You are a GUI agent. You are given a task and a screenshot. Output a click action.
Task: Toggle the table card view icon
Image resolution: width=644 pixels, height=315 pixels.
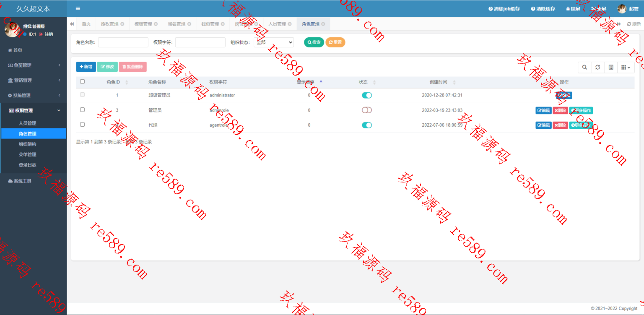tap(611, 67)
